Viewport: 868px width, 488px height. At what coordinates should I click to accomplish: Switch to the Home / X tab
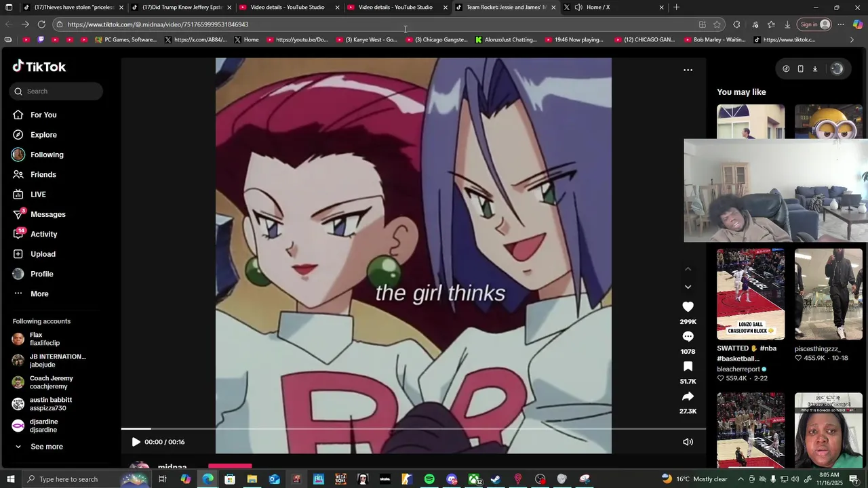tap(614, 7)
